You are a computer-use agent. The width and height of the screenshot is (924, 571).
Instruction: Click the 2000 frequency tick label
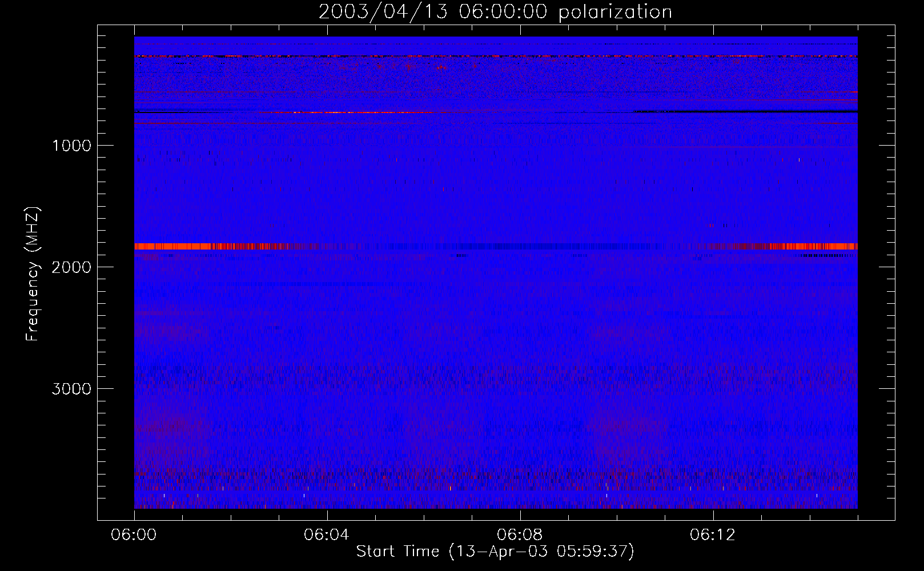coord(71,267)
